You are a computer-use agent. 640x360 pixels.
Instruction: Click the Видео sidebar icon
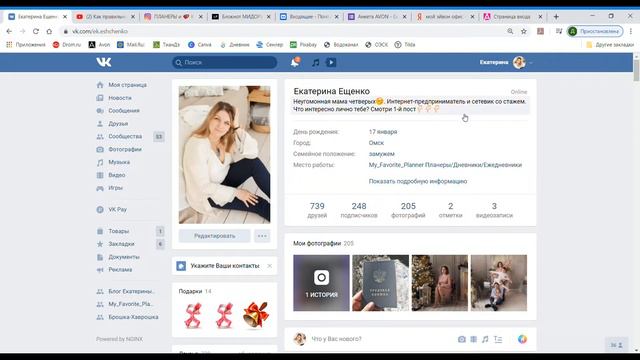click(100, 175)
